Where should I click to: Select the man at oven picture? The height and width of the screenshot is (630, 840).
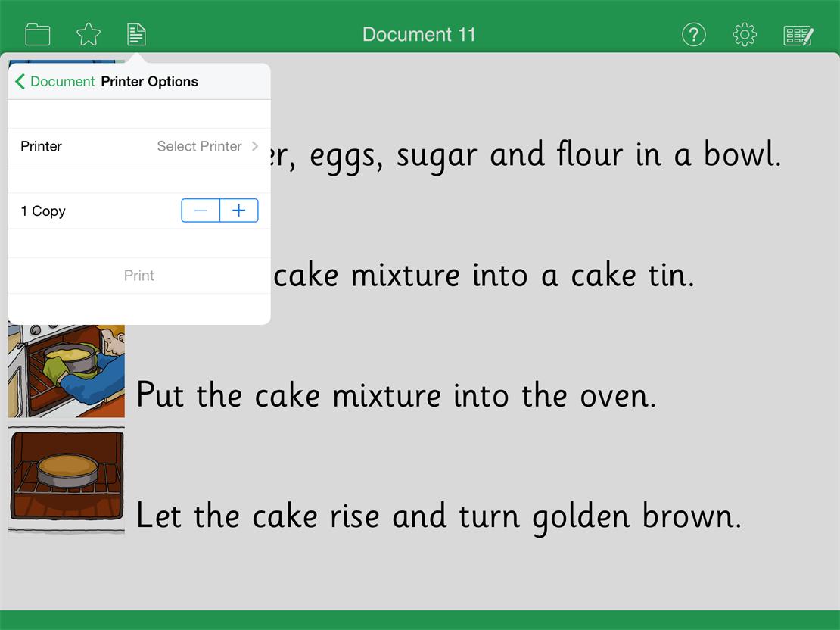click(x=67, y=371)
